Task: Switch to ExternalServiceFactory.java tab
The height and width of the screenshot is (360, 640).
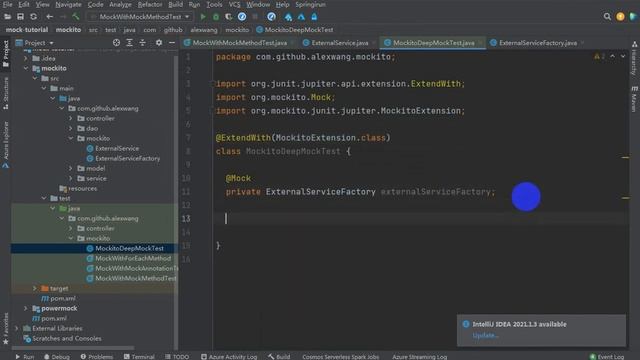Action: point(538,42)
